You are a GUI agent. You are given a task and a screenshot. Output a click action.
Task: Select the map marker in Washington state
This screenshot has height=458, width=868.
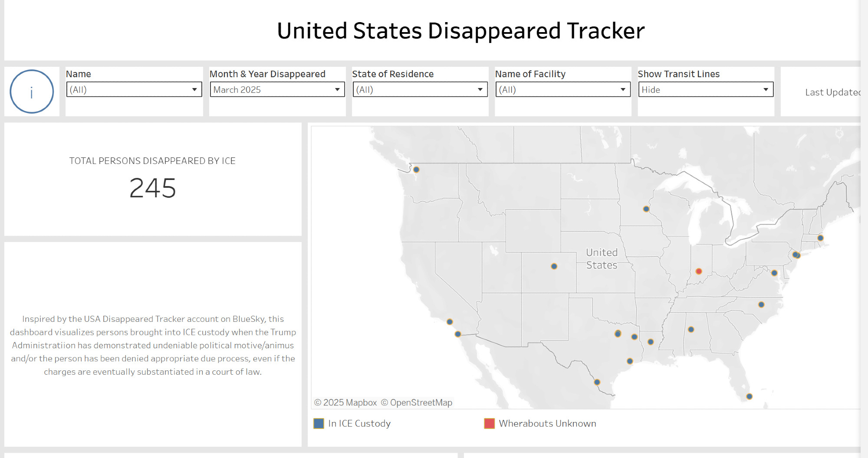click(416, 170)
